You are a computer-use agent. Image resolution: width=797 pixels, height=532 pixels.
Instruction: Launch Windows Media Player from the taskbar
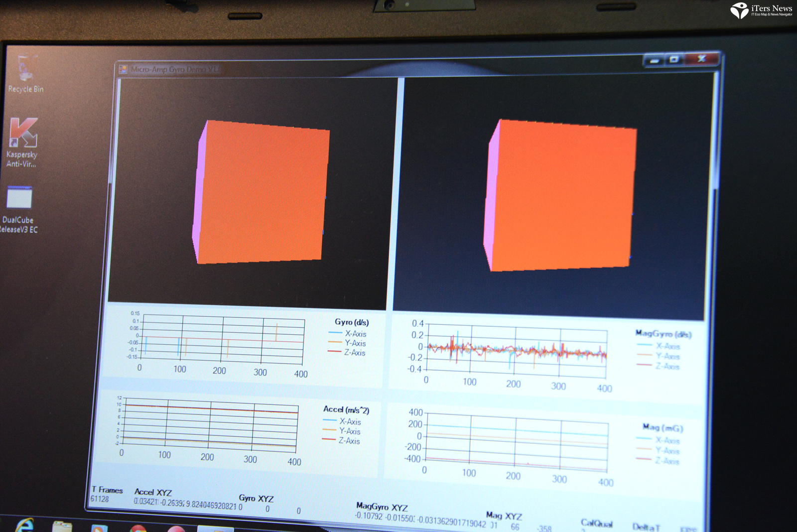click(99, 528)
